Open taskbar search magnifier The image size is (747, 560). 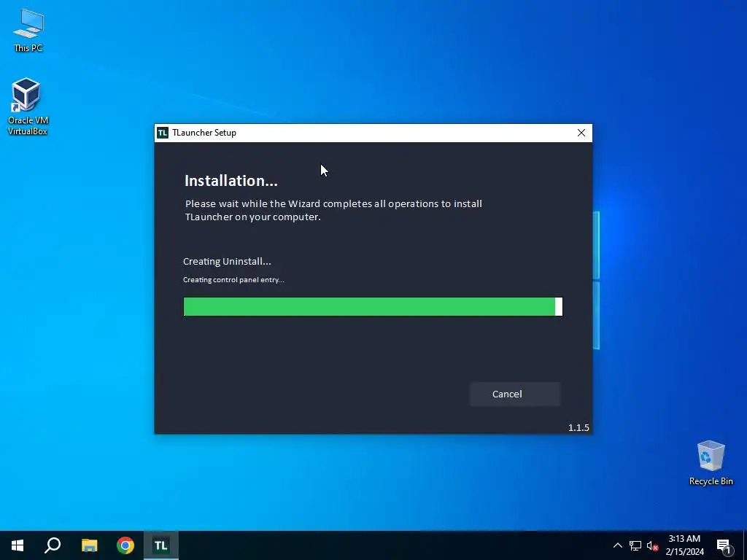[x=53, y=545]
